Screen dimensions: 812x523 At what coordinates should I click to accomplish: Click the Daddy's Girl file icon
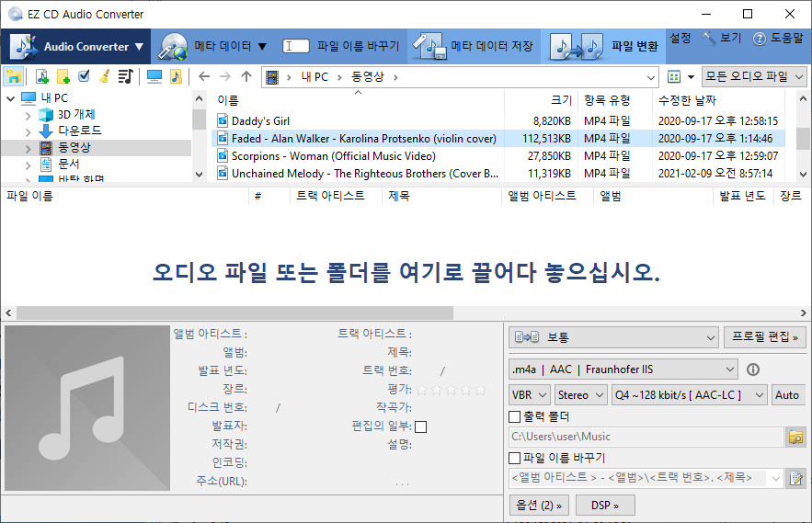[223, 120]
